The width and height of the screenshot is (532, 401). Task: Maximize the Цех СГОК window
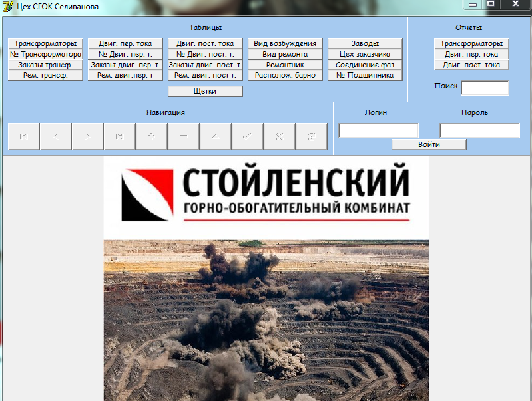(x=491, y=5)
